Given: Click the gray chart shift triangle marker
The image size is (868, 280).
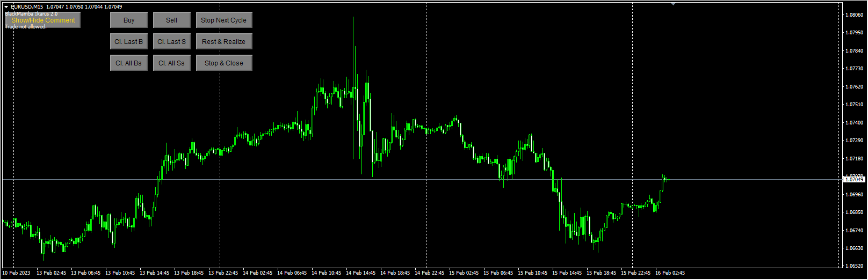Looking at the screenshot, I should click(673, 4).
